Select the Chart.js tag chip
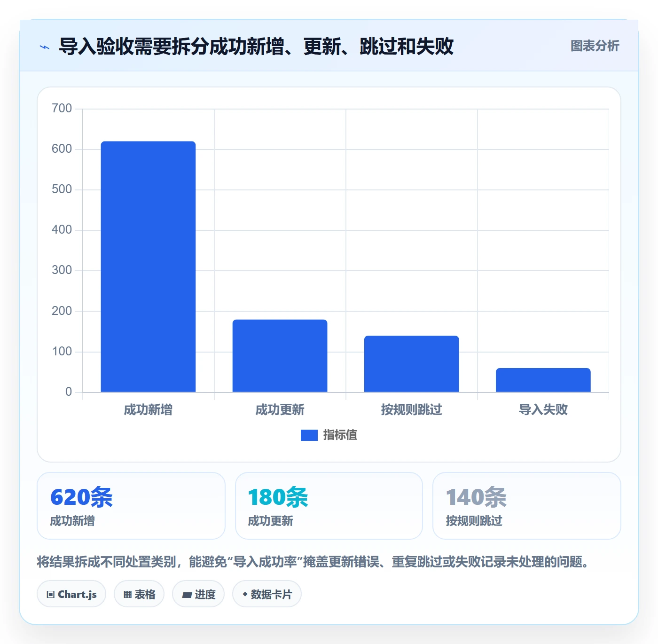Image resolution: width=658 pixels, height=644 pixels. coord(71,594)
